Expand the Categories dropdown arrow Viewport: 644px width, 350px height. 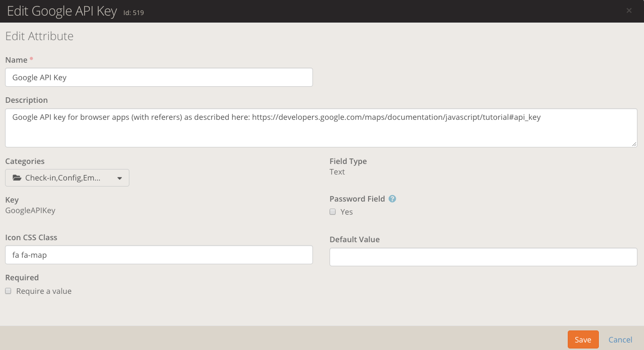[119, 178]
